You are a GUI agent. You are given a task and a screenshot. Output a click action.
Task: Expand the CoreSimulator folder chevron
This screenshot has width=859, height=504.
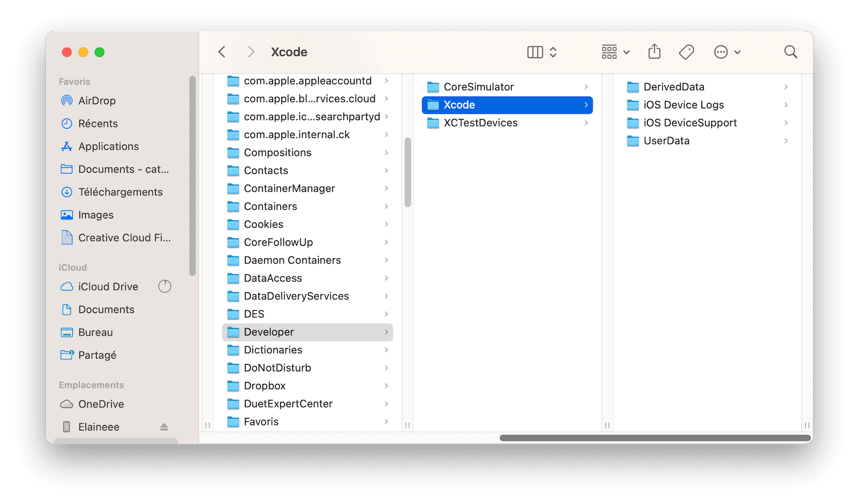(585, 86)
